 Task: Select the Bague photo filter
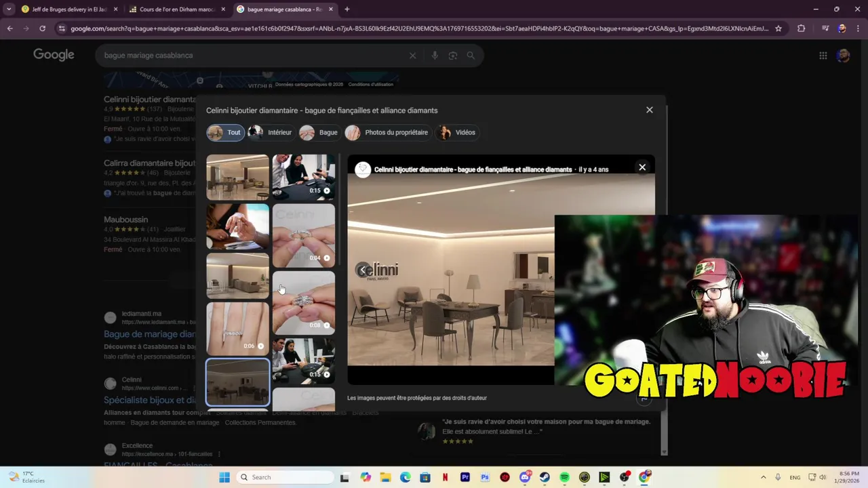tap(319, 132)
